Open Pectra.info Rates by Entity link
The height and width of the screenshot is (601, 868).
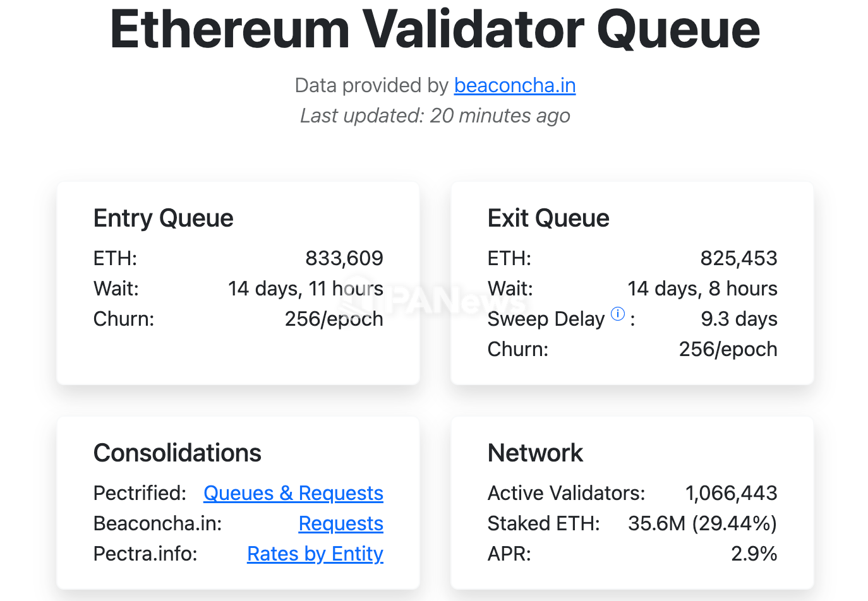[x=315, y=554]
